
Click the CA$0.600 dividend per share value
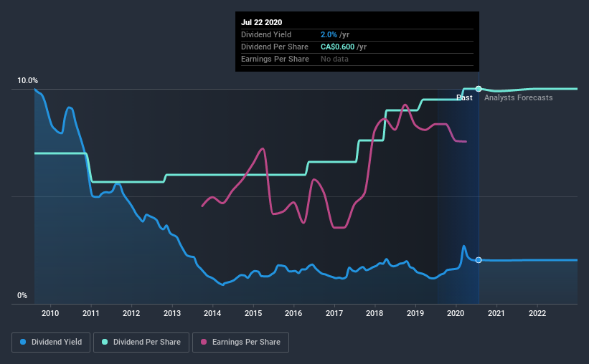pyautogui.click(x=337, y=47)
